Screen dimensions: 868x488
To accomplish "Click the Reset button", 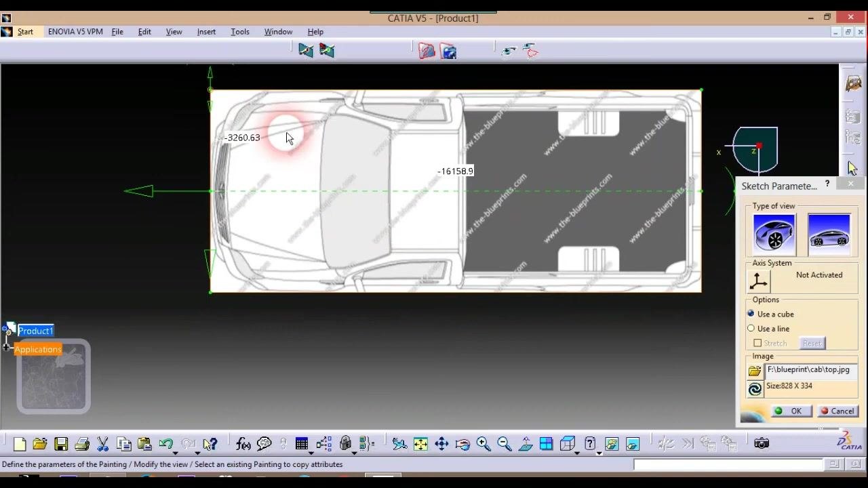I will (x=812, y=343).
